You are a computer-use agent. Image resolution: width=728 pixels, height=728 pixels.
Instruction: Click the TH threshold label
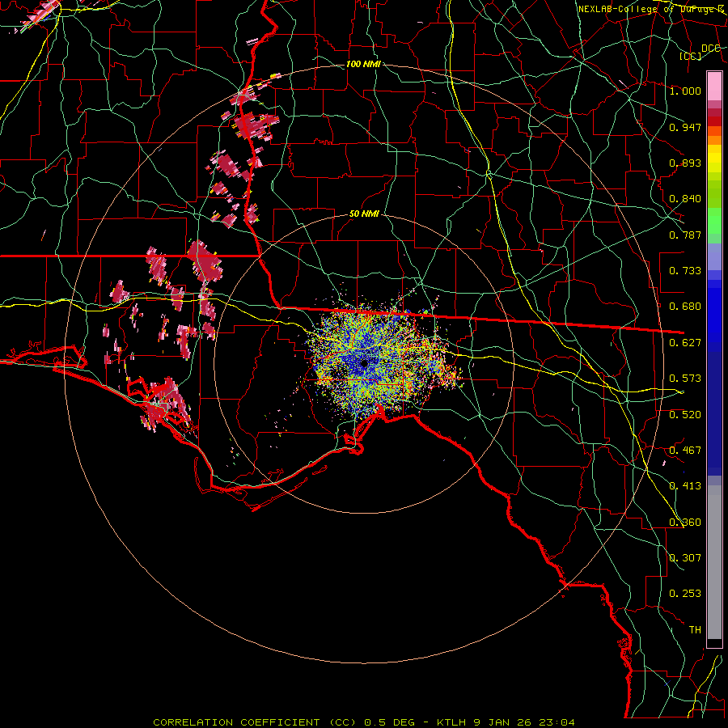click(695, 630)
